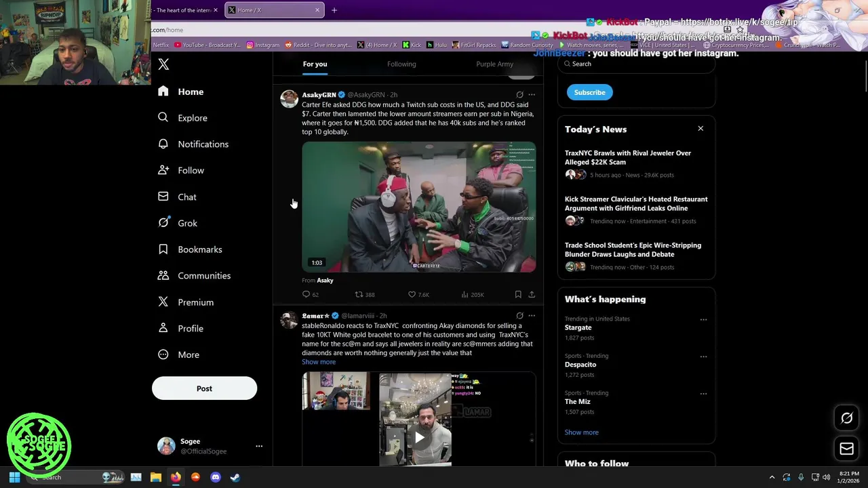Screen dimensions: 868x488
Task: Open options for Despacito trend
Action: pos(703,357)
